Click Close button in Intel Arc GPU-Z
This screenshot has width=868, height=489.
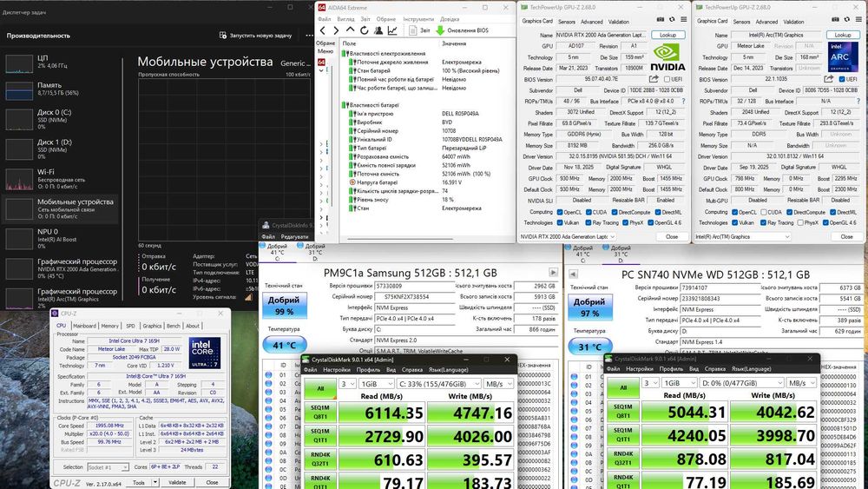846,236
